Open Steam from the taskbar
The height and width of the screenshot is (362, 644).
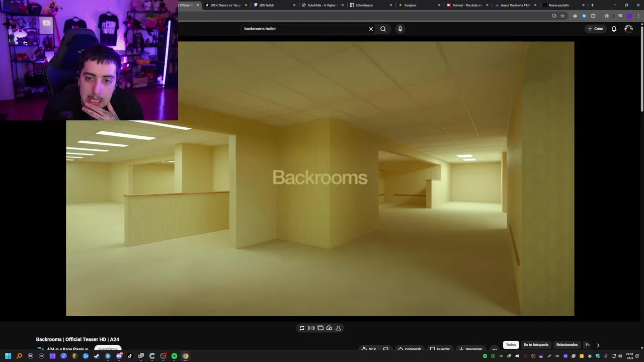pos(97,356)
